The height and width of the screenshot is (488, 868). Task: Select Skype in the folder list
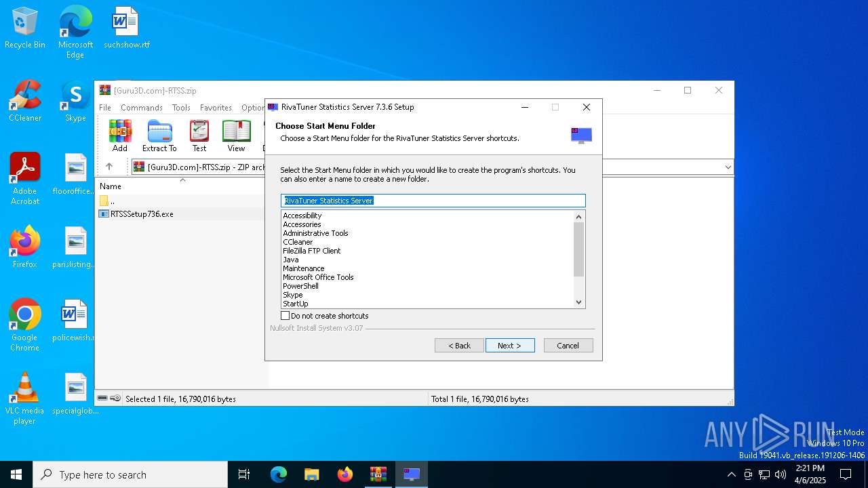point(293,295)
